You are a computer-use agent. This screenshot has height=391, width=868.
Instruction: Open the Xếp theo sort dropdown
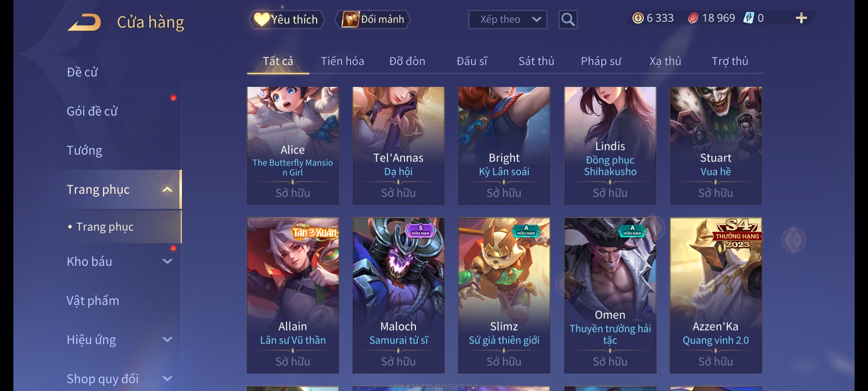pyautogui.click(x=507, y=20)
